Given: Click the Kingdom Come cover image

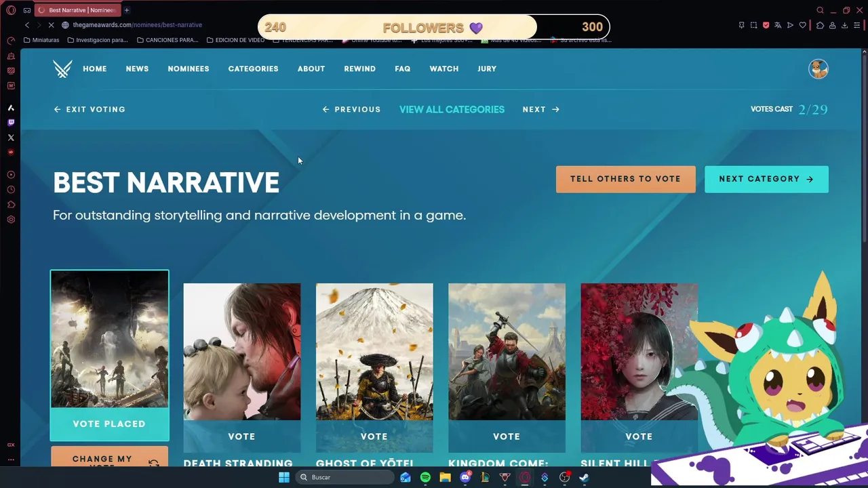Looking at the screenshot, I should pos(507,352).
